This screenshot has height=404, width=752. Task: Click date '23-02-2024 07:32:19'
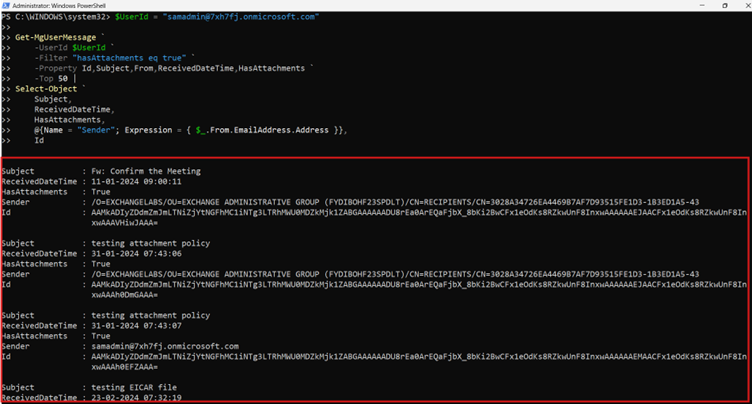point(136,398)
